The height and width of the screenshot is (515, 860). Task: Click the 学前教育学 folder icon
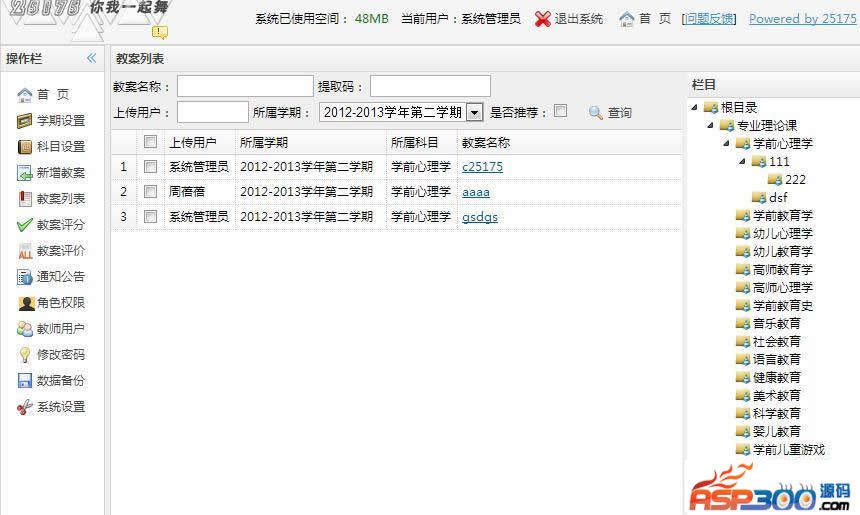click(743, 216)
